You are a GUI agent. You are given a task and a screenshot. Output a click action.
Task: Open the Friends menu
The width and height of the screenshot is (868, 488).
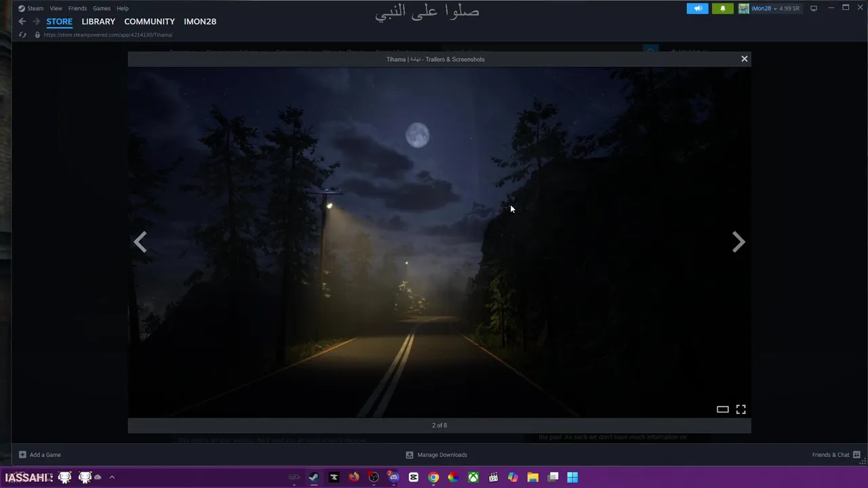tap(77, 8)
